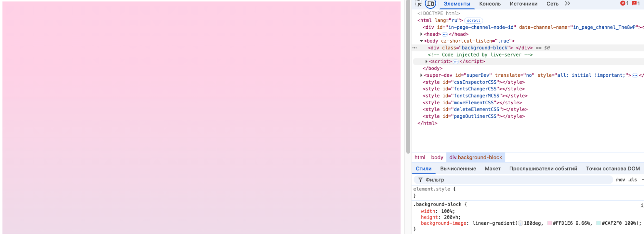Image resolution: width=644 pixels, height=234 pixels.
Task: Click the red issues flag icon
Action: pyautogui.click(x=634, y=3)
